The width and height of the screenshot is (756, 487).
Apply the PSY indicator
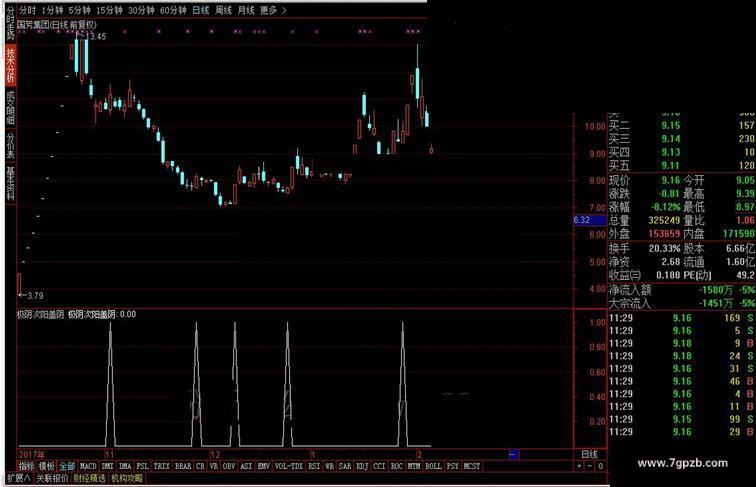point(452,466)
